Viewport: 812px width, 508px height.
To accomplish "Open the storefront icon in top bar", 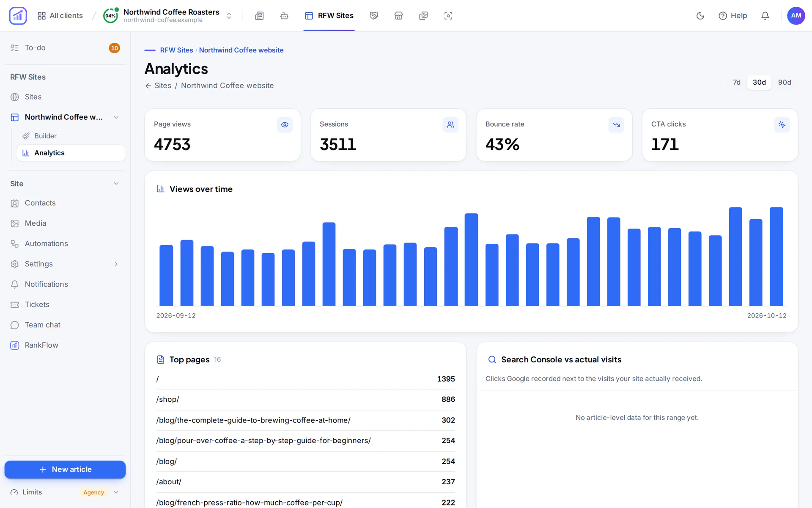I will point(398,16).
